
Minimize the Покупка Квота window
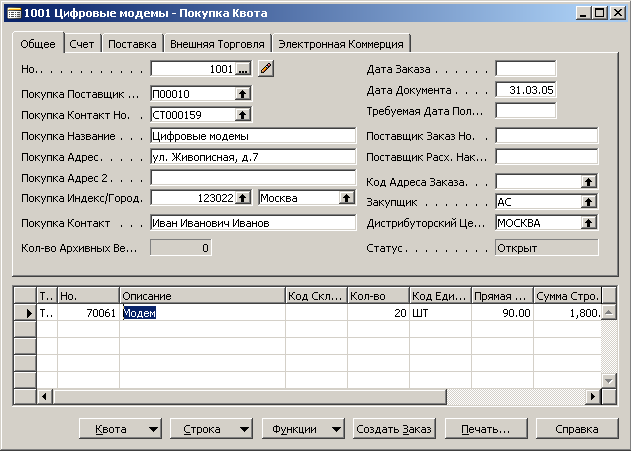pyautogui.click(x=584, y=13)
